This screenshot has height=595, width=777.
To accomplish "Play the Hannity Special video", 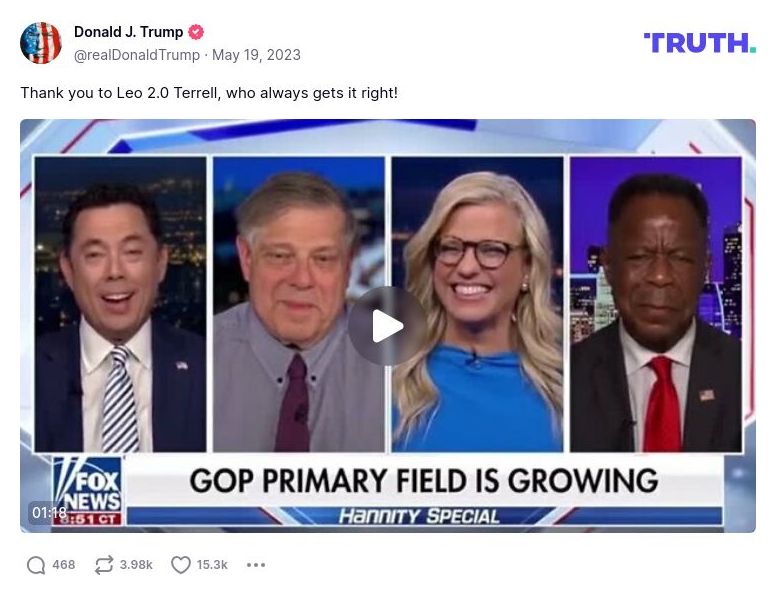I will coord(388,326).
